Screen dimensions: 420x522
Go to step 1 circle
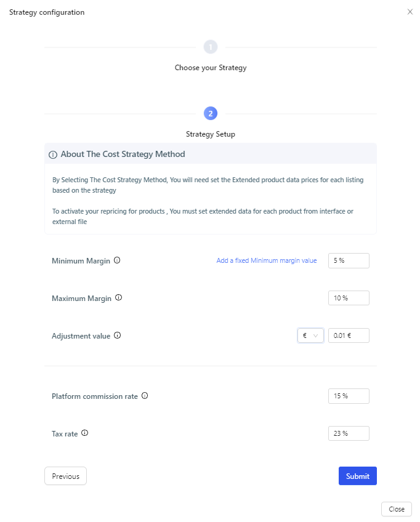(x=211, y=47)
